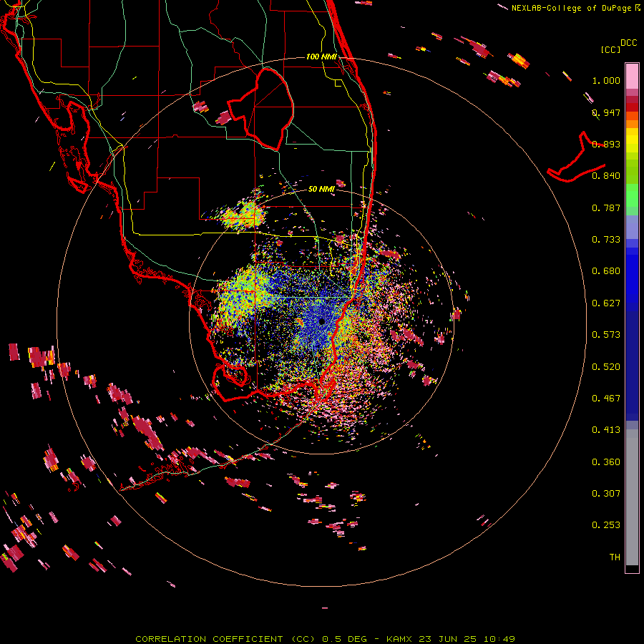The width and height of the screenshot is (644, 644).
Task: Click the 10:49 timestamp
Action: click(x=499, y=639)
